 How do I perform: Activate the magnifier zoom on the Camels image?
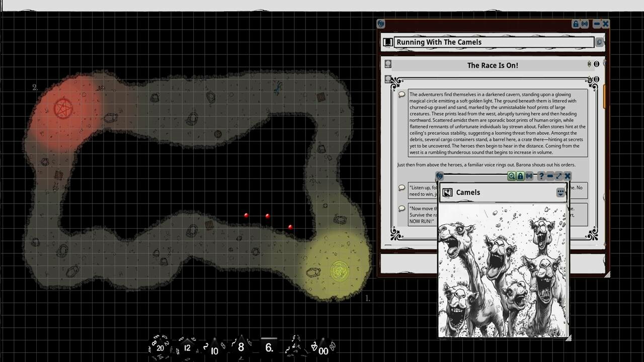(x=512, y=176)
